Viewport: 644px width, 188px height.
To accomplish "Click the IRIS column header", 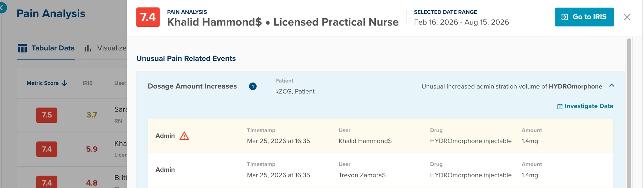I will pyautogui.click(x=87, y=83).
